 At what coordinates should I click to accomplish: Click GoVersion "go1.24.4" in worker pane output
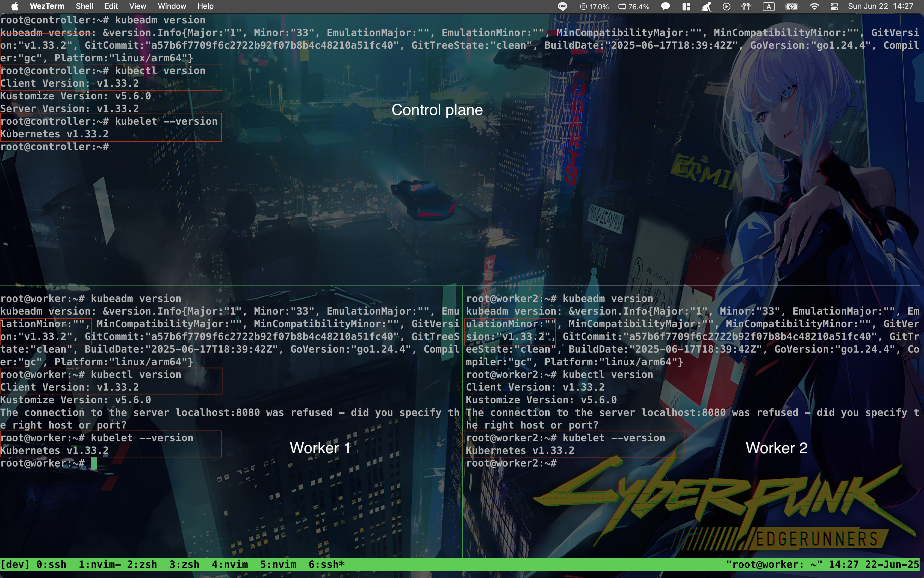[381, 349]
